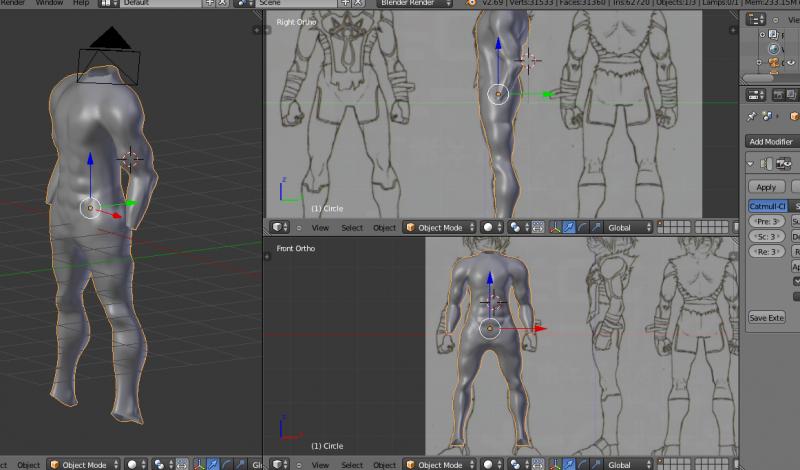Click viewport shading sphere icon in Right Ortho header
The height and width of the screenshot is (470, 800).
point(490,227)
